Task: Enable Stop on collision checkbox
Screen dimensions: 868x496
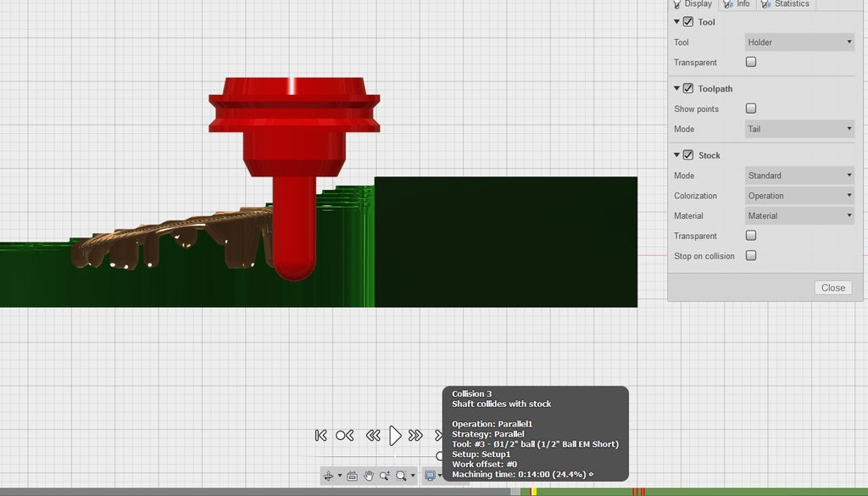Action: click(x=751, y=256)
